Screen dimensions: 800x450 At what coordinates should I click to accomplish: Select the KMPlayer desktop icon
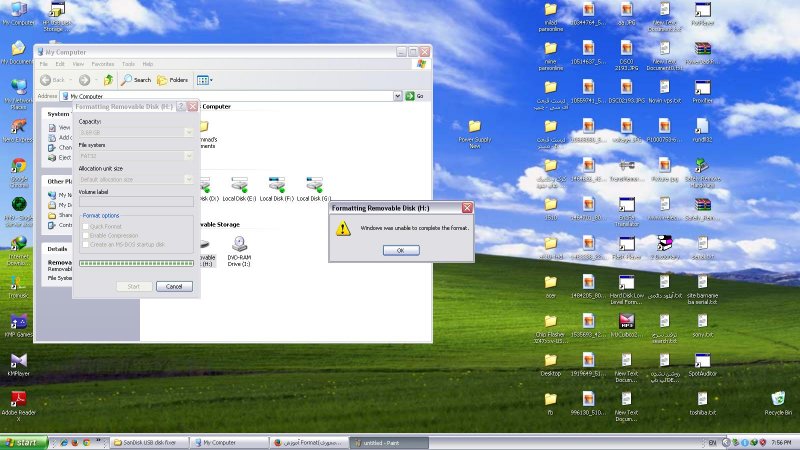pos(18,364)
